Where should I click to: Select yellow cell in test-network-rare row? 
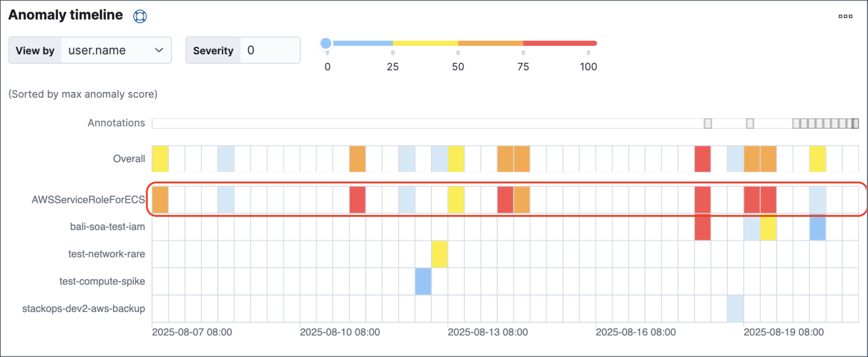pos(440,254)
